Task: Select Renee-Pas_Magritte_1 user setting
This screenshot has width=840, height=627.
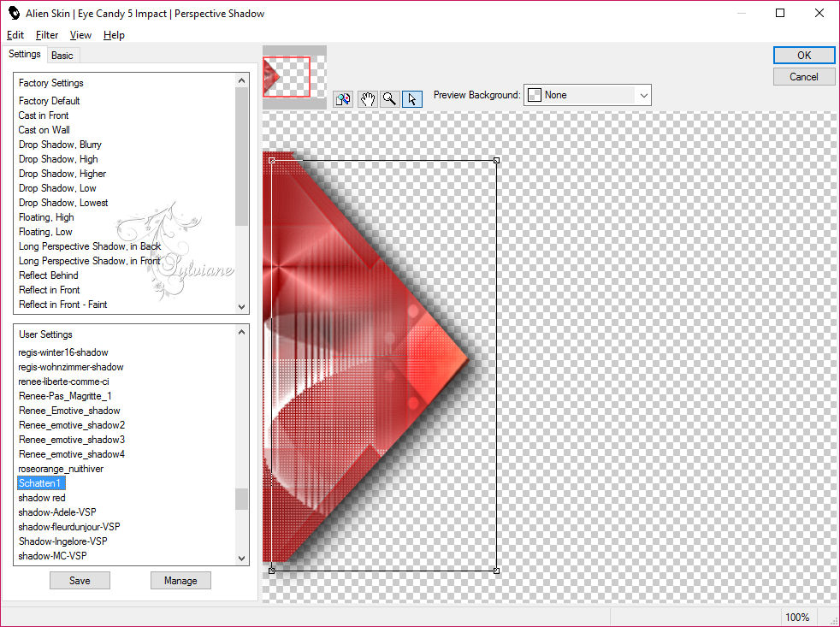Action: tap(65, 395)
